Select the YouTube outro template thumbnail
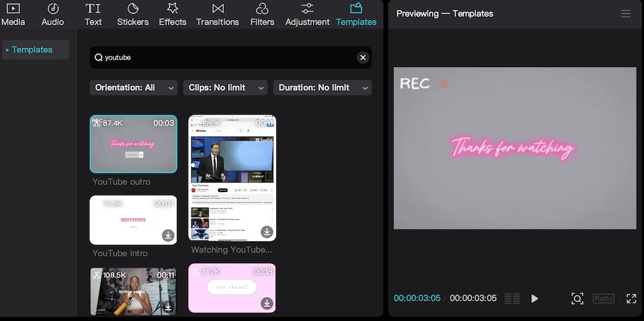Screen dimensions: 644x321 133,144
